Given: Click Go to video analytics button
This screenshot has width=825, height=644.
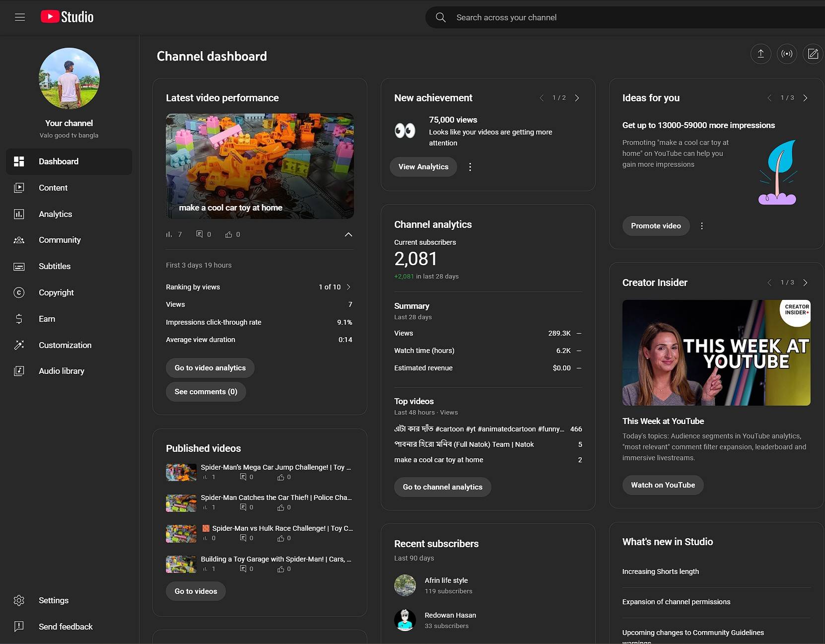Looking at the screenshot, I should (x=210, y=368).
